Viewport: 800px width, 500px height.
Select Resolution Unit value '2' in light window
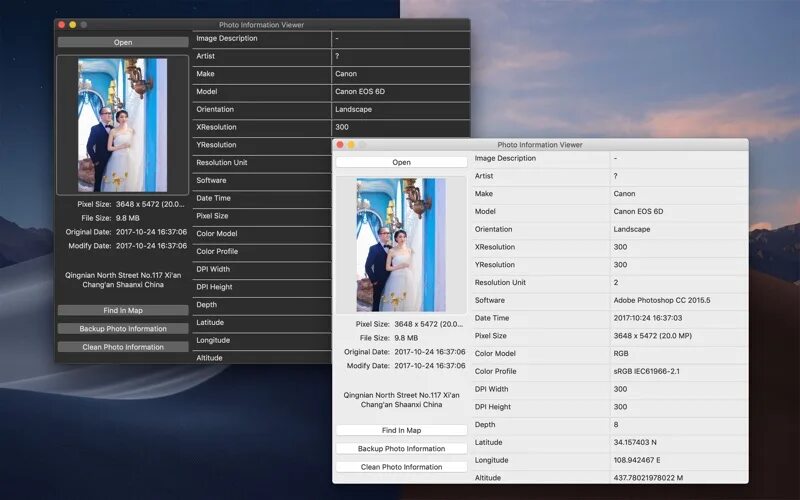616,282
